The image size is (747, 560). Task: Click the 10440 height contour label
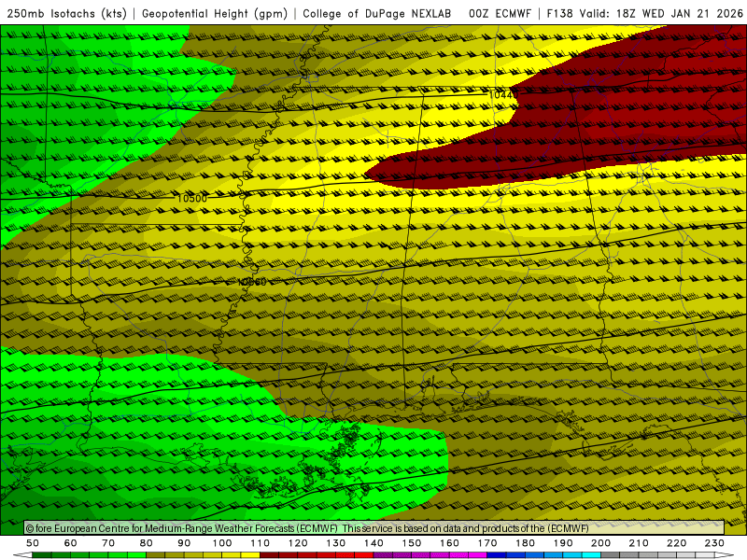(503, 95)
